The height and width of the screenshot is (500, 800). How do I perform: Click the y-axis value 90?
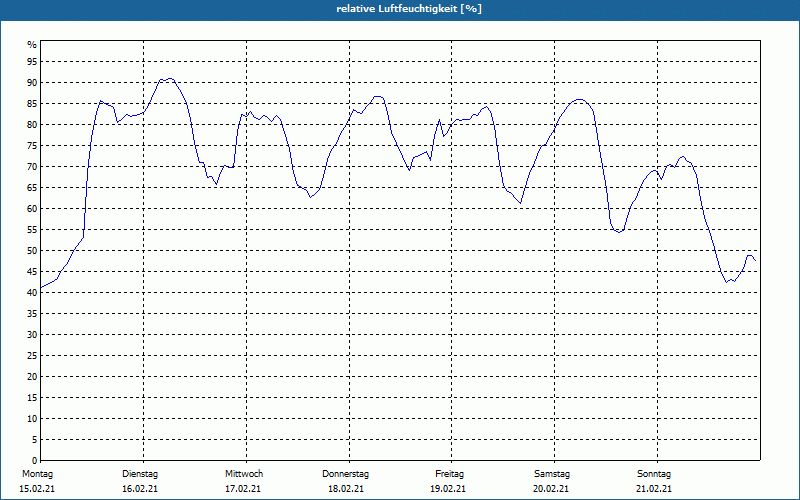point(32,83)
